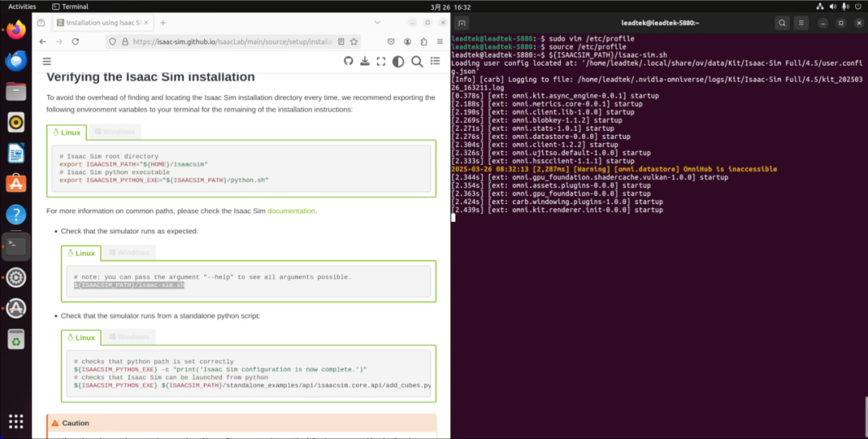Viewport: 868px width, 439px height.
Task: Open Firefox View recent browsing icon
Action: click(41, 23)
